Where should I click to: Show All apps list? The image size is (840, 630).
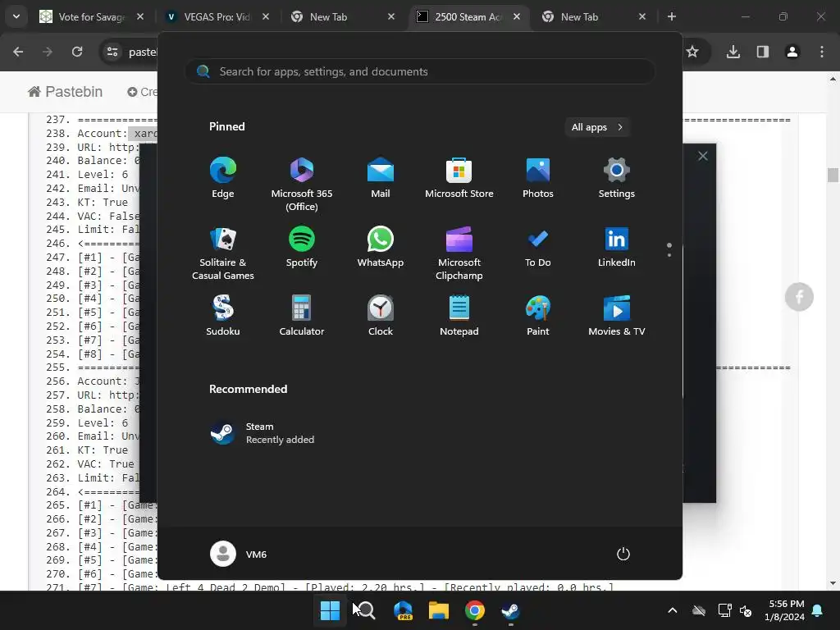[597, 127]
